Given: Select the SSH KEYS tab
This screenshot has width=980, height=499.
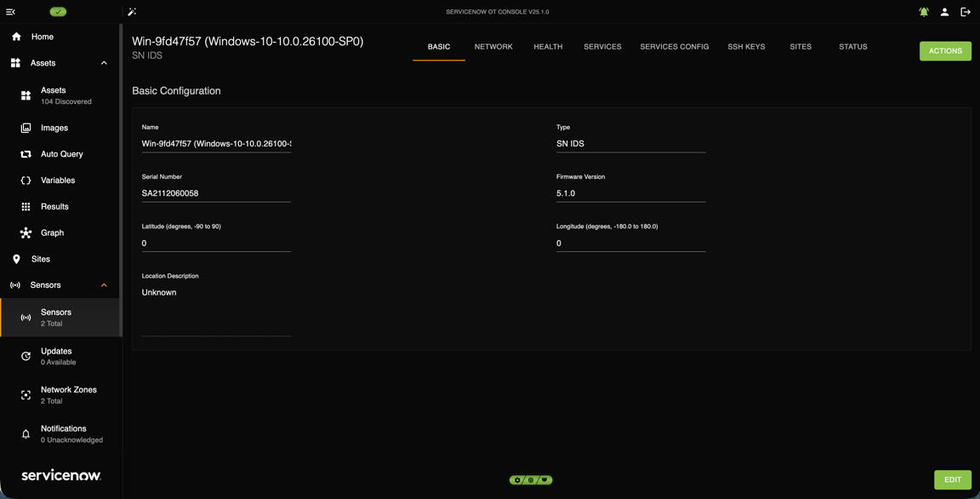Looking at the screenshot, I should coord(746,47).
